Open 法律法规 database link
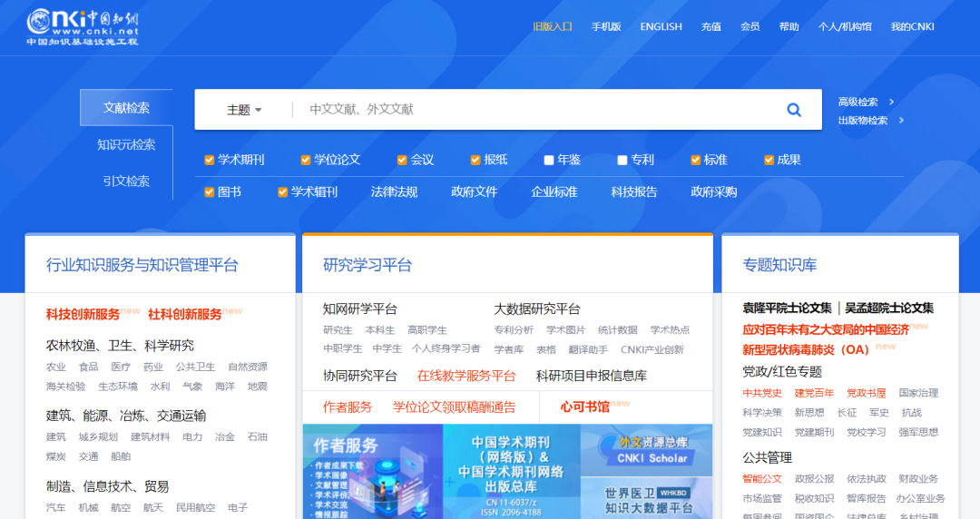The width and height of the screenshot is (980, 519). point(395,192)
